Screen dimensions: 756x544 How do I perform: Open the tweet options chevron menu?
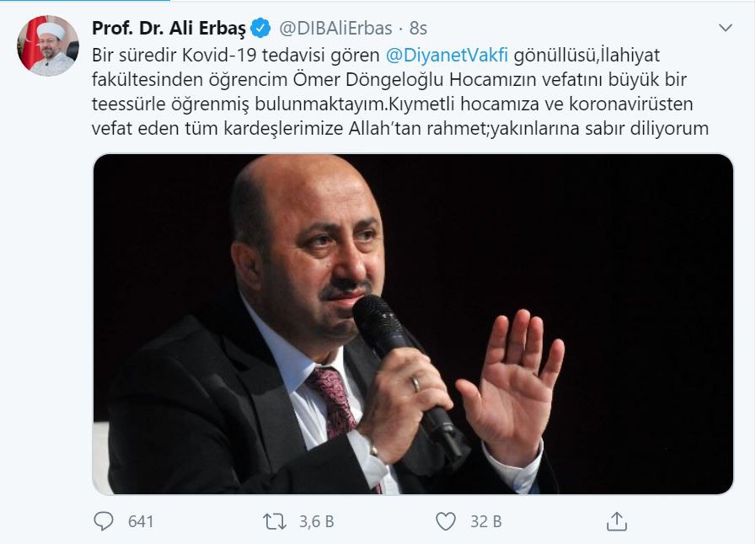coord(726,28)
